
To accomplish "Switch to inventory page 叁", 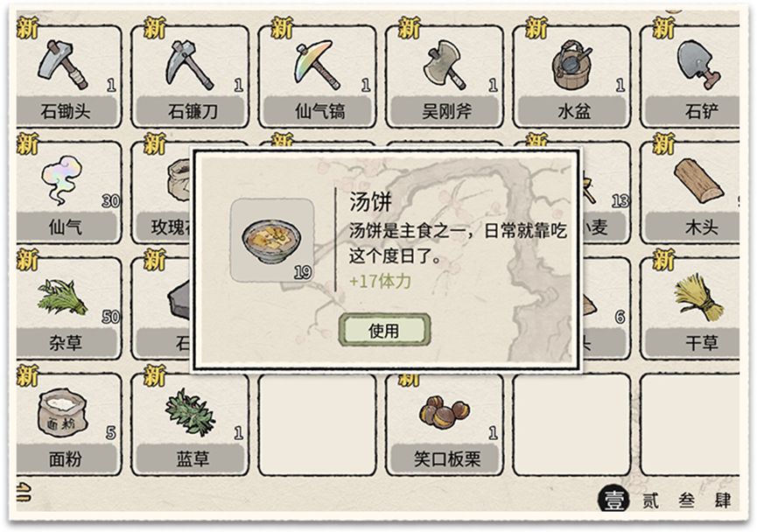I will tap(686, 500).
